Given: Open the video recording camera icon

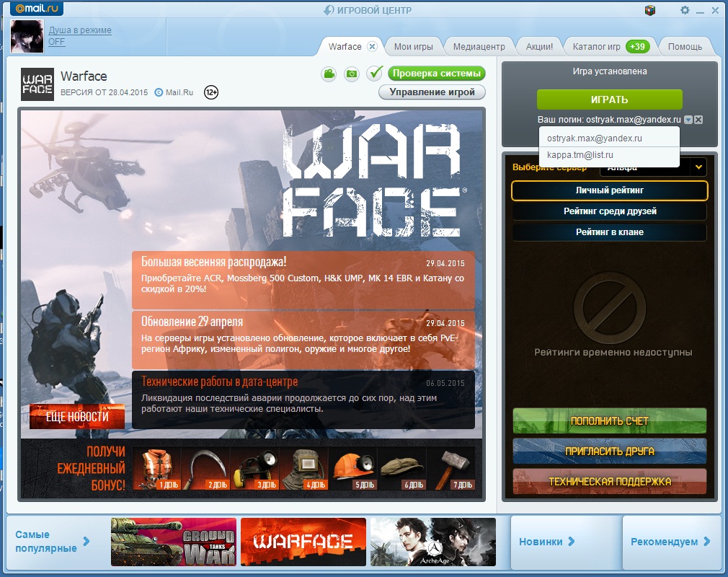Looking at the screenshot, I should (x=329, y=74).
